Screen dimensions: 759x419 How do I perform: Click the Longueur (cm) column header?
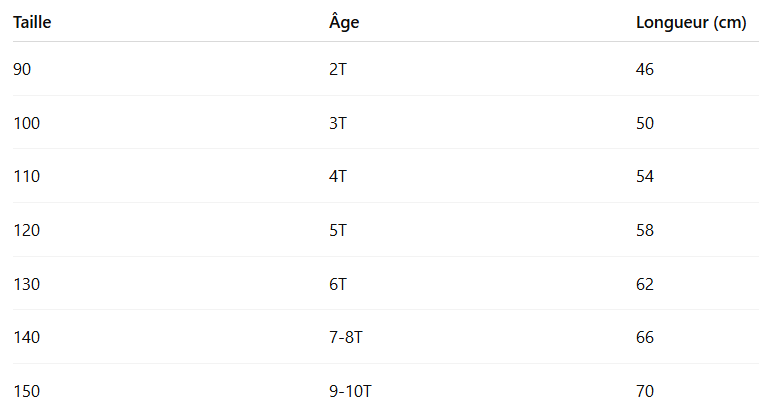coord(691,23)
